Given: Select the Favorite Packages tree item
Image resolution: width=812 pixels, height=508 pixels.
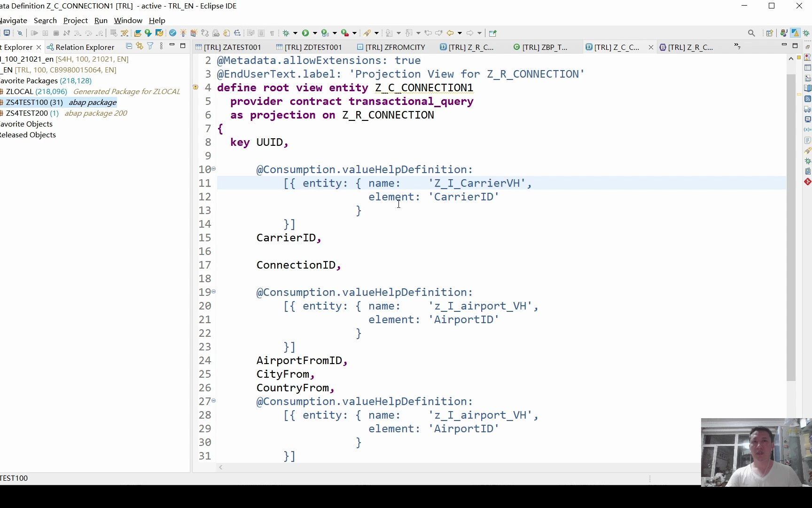Looking at the screenshot, I should (46, 81).
